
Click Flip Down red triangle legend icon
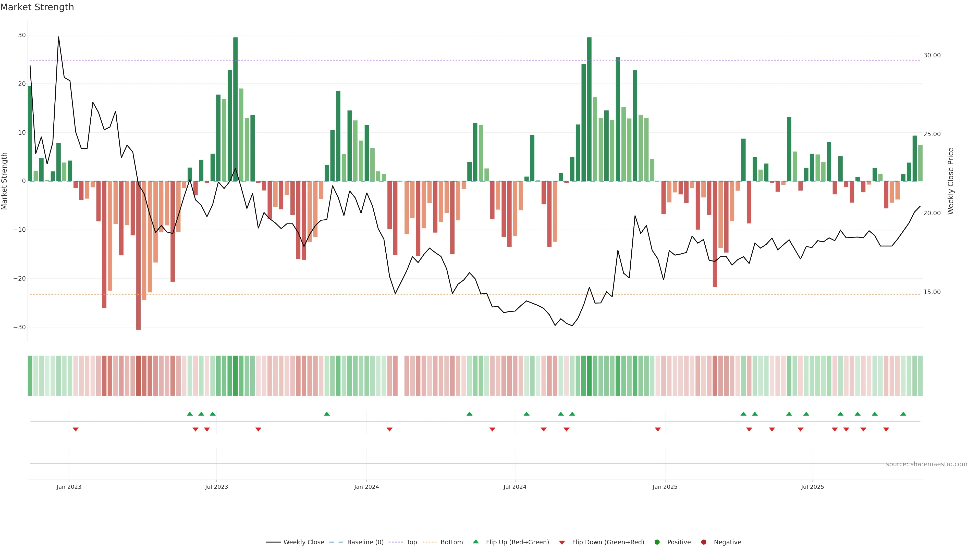click(x=562, y=543)
